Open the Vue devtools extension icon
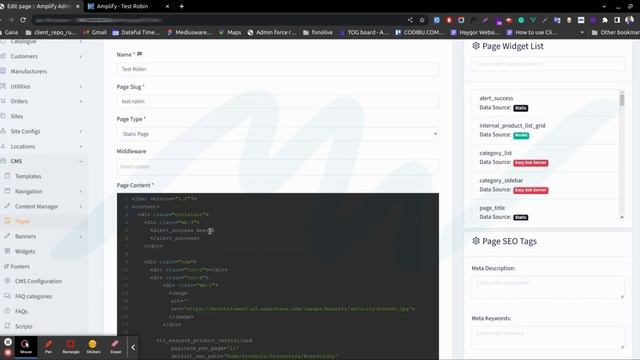Viewport: 640px width, 360px height. (533, 20)
